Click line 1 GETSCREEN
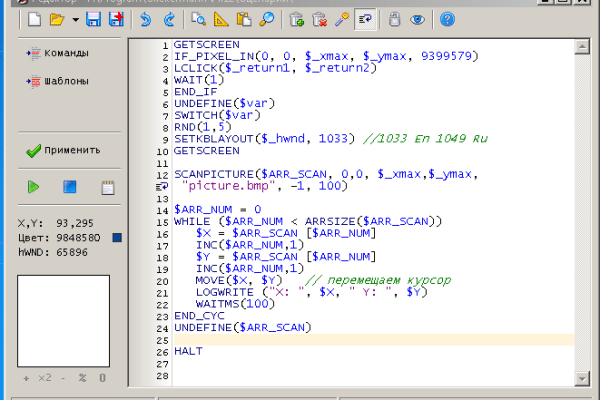 tap(207, 44)
